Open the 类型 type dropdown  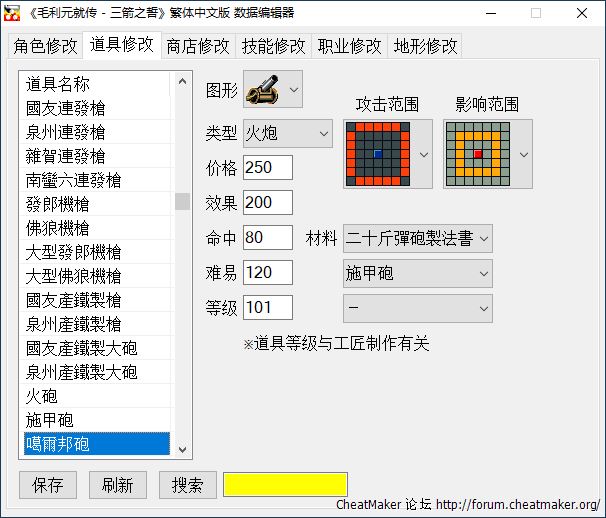click(287, 133)
